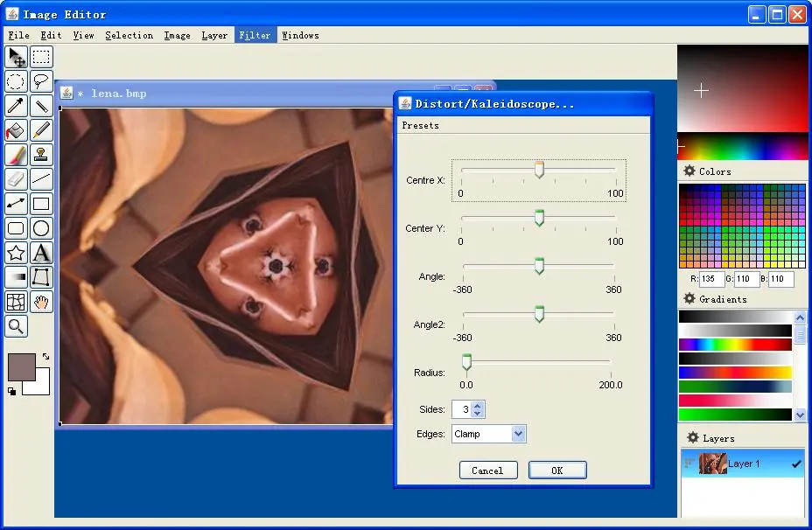Viewport: 812px width, 530px height.
Task: Toggle Layer 1 visibility checkmark
Action: pos(796,464)
